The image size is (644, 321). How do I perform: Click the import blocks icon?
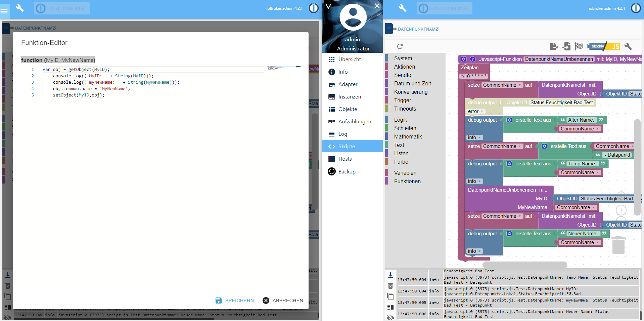click(566, 46)
